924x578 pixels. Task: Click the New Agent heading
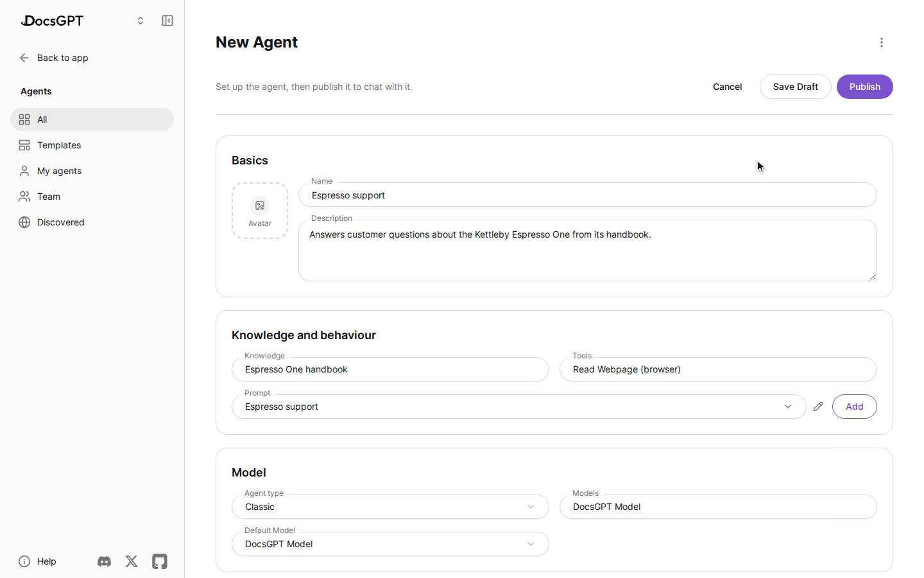pos(257,42)
